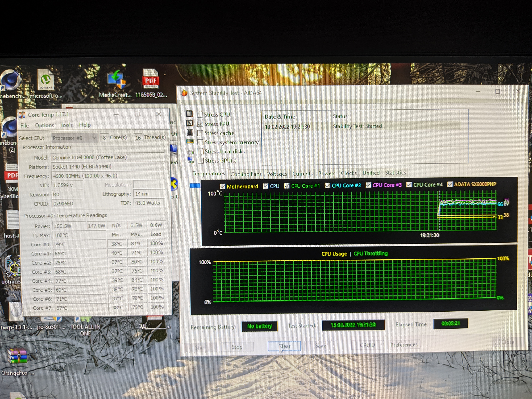Uncheck the Stress FPU checkbox
Viewport: 532px width, 399px height.
200,124
